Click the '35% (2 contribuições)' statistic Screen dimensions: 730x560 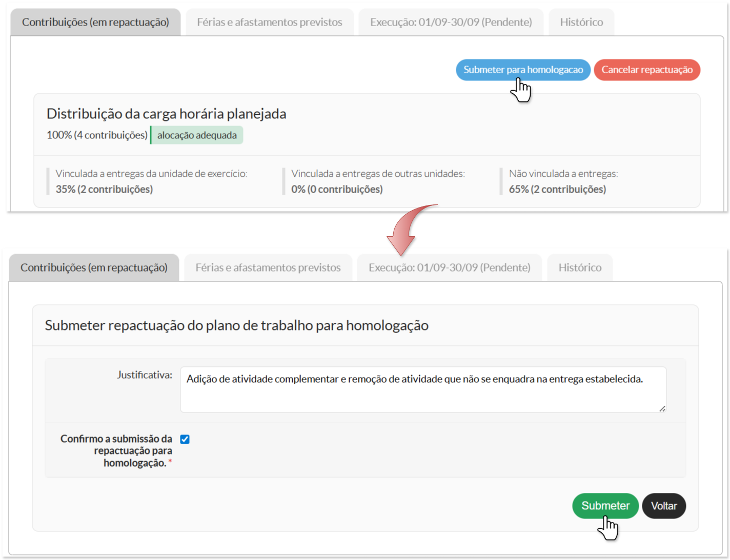click(x=104, y=189)
